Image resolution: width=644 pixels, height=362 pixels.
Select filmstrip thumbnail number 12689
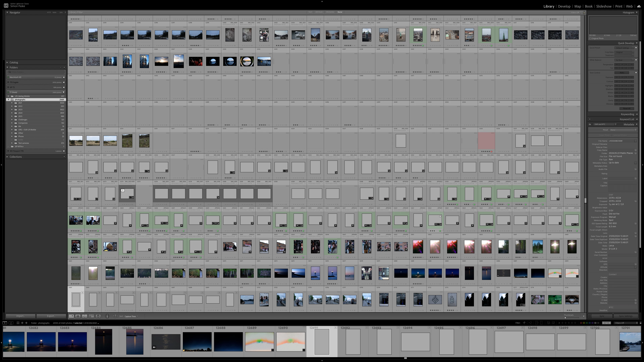click(259, 342)
